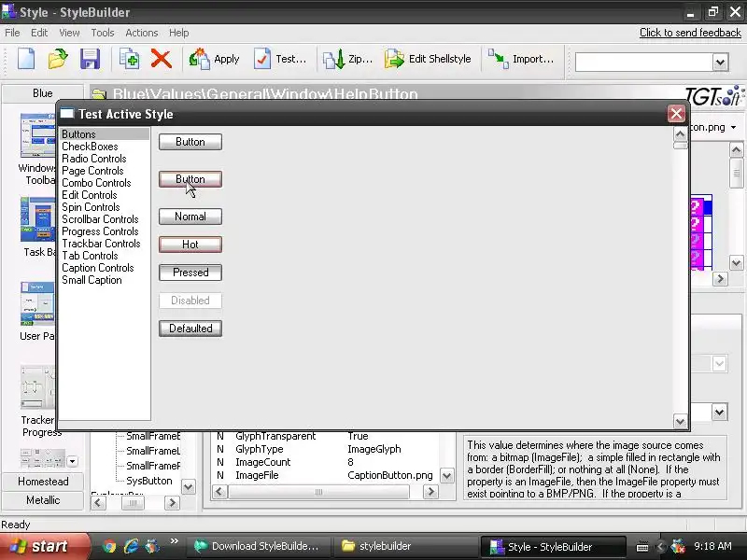
Task: Click the tree panel scroll right arrow
Action: click(172, 502)
